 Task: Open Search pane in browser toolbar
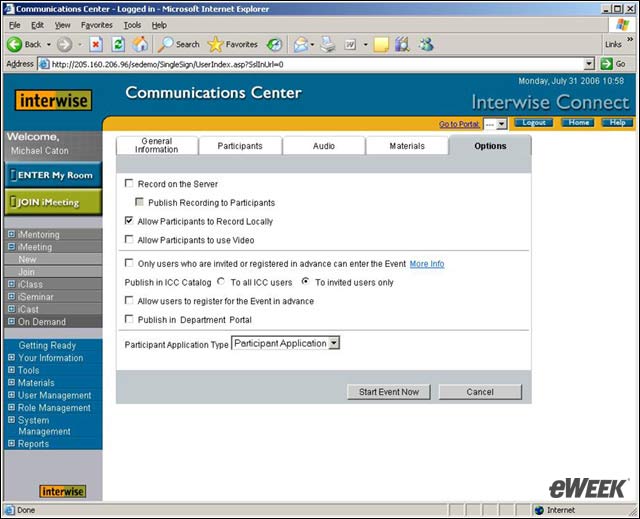(178, 44)
